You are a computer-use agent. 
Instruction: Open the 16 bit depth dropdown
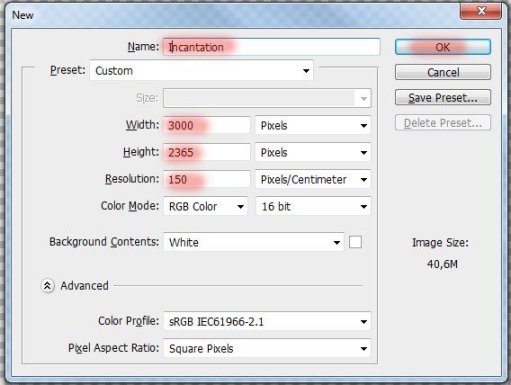(313, 206)
